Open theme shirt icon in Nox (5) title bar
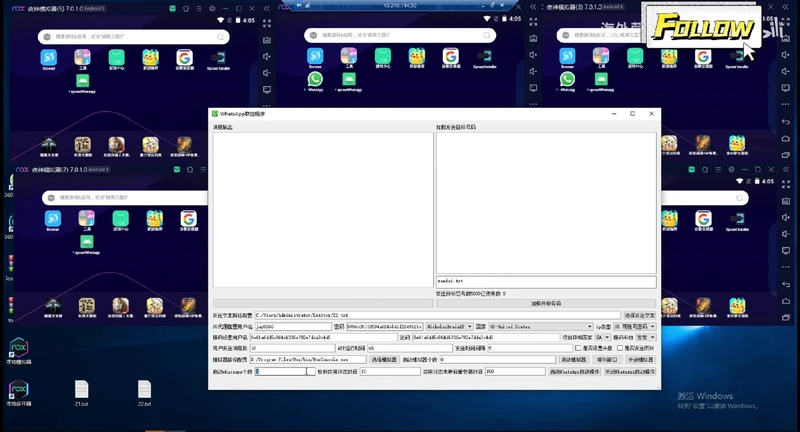800x432 pixels. tap(186, 9)
